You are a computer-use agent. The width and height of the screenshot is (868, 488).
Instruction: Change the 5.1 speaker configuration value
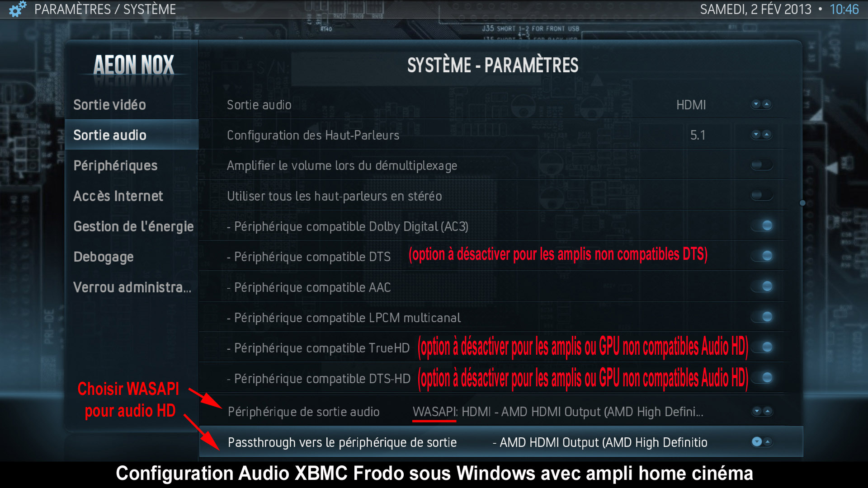click(698, 135)
